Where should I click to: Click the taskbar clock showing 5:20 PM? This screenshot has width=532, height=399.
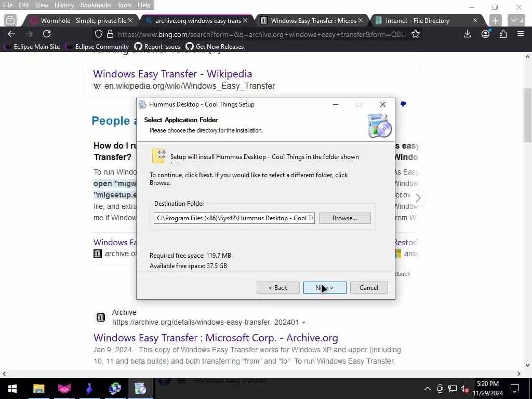[x=488, y=389]
